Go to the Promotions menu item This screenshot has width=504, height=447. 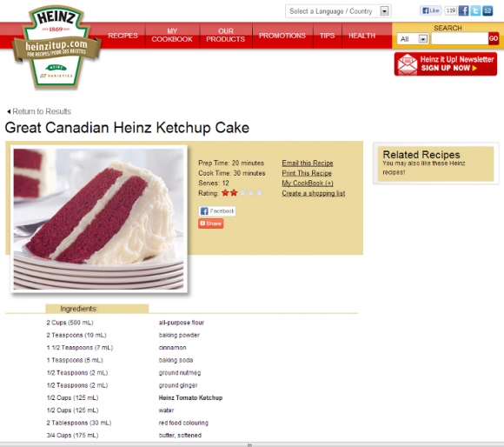coord(282,36)
